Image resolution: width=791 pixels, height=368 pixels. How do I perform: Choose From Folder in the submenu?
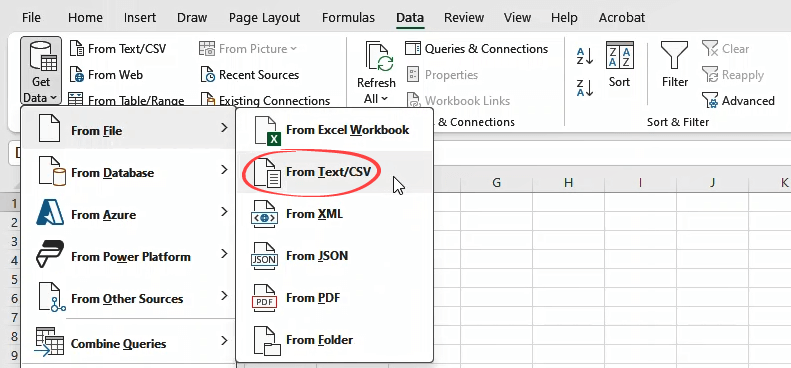coord(334,340)
